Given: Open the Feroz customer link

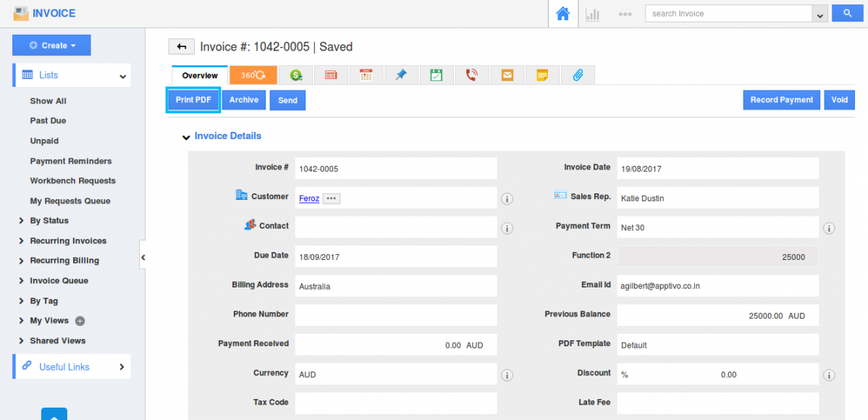Looking at the screenshot, I should (x=309, y=198).
